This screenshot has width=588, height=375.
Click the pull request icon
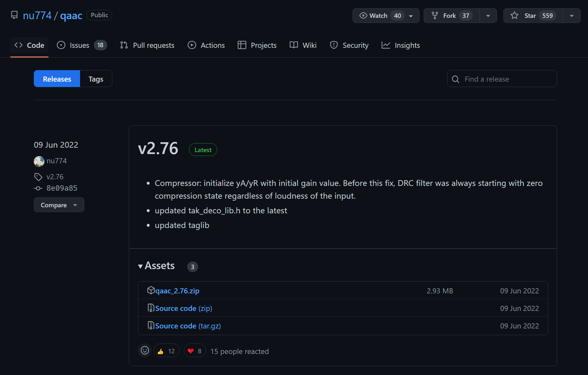pos(124,45)
